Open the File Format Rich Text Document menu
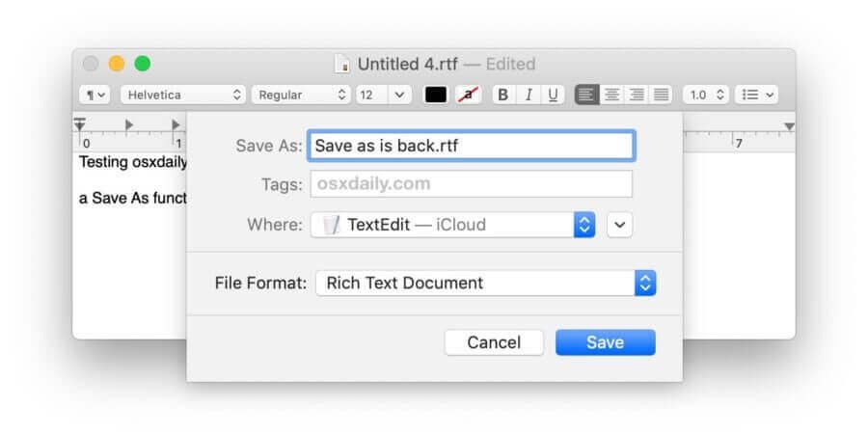868x435 pixels. click(x=485, y=283)
